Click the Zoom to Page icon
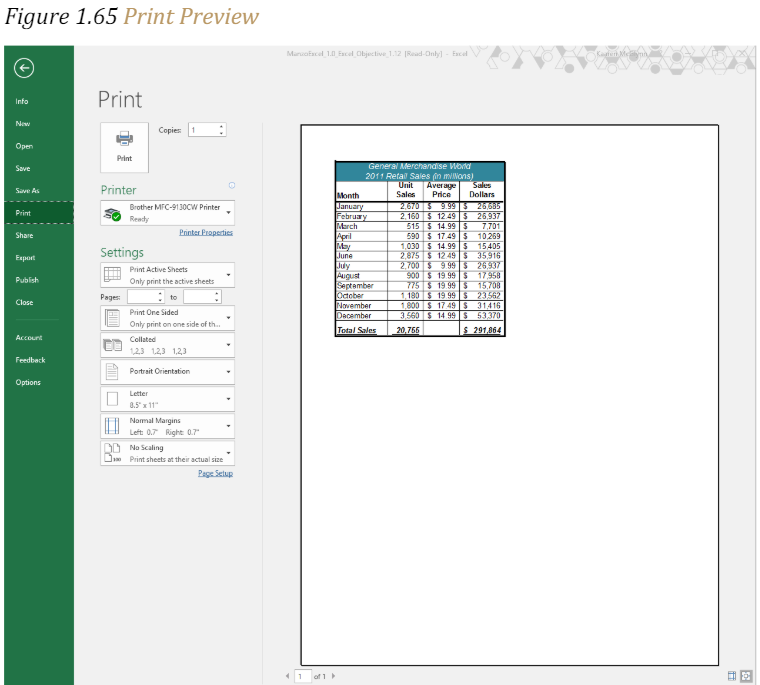 (746, 676)
